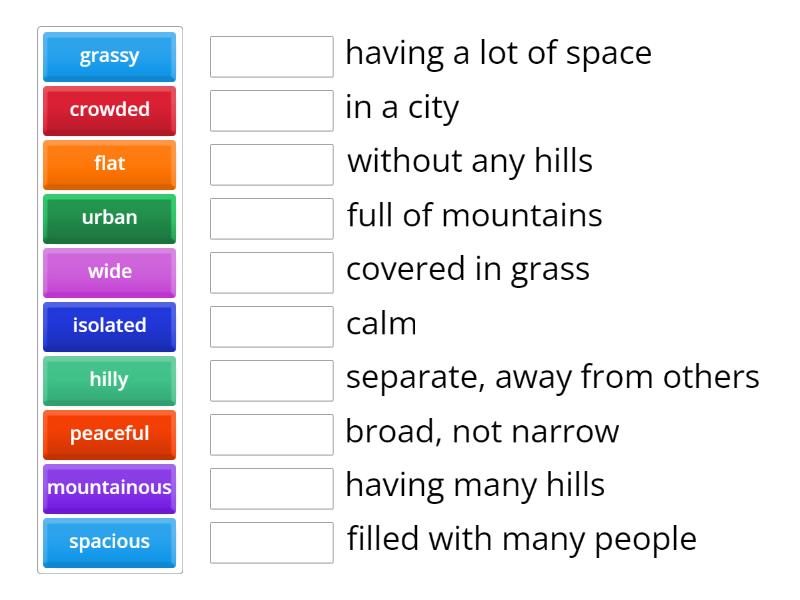This screenshot has height=600, width=800.
Task: Click the "having many hills" definition text
Action: (475, 486)
